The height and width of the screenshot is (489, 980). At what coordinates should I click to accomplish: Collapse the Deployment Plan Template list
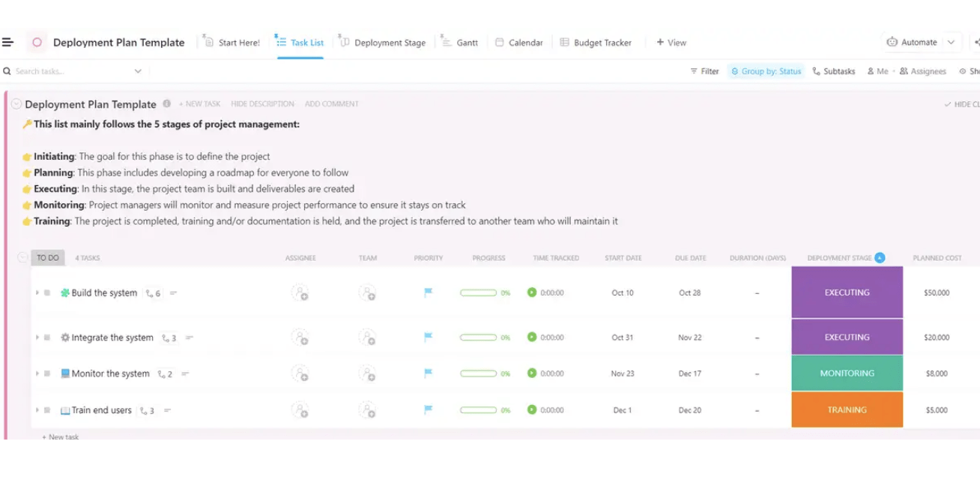click(16, 104)
